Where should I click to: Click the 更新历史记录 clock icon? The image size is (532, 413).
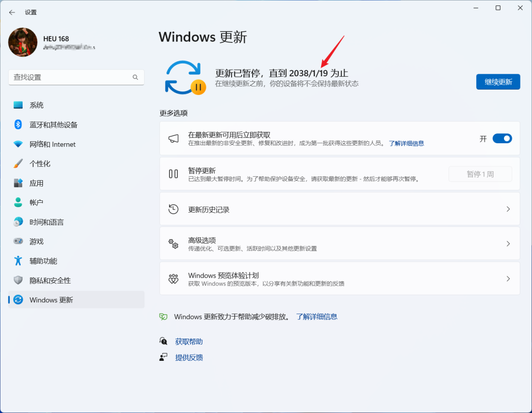[x=173, y=209]
